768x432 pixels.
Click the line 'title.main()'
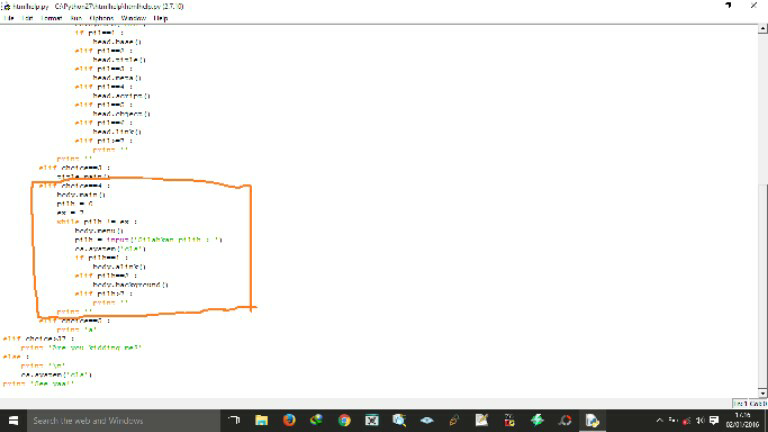click(x=83, y=176)
